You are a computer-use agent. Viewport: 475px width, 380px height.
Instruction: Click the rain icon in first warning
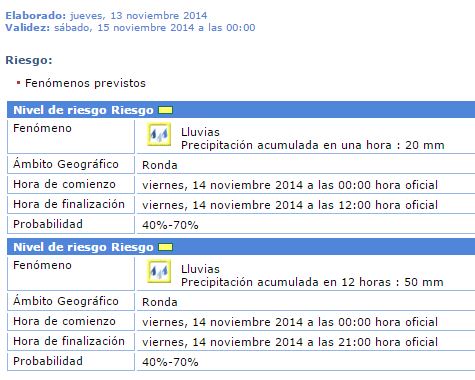[159, 134]
